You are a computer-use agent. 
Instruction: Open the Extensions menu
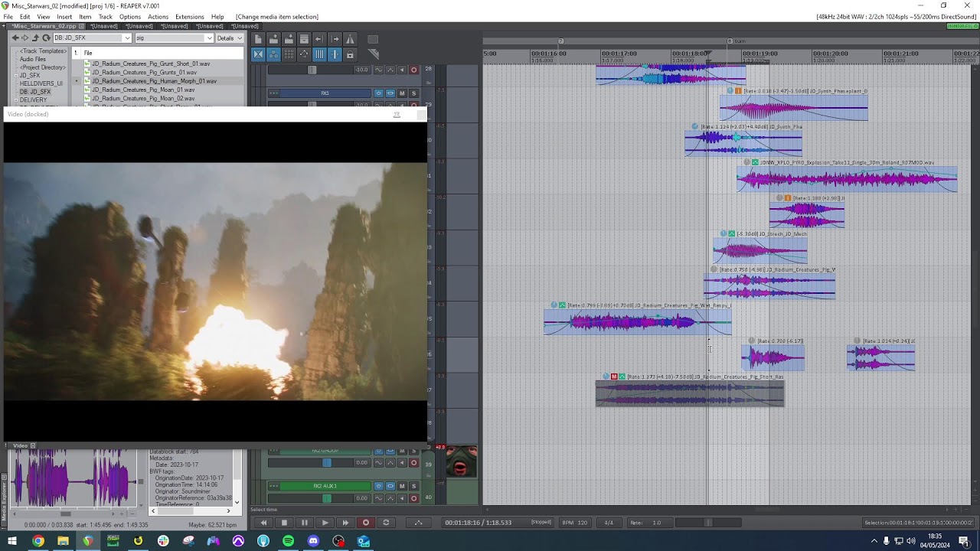[189, 17]
